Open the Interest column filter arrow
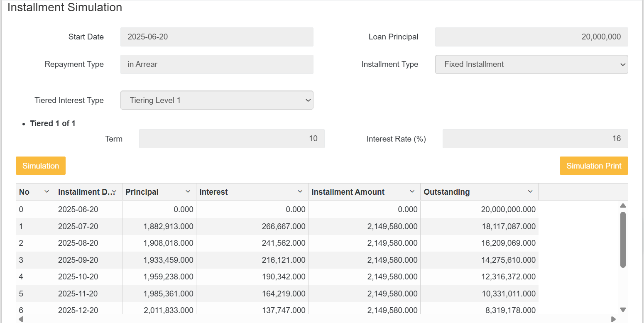644x323 pixels. 301,191
